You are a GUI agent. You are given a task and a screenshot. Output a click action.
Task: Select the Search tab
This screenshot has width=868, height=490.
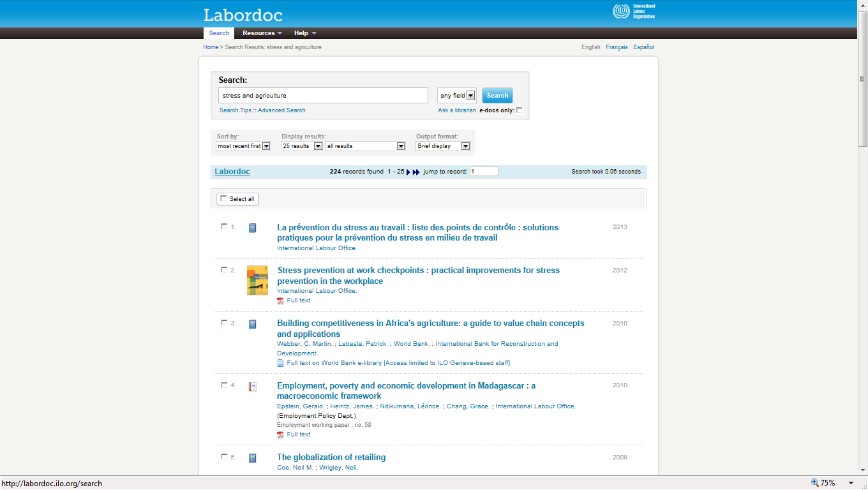pos(219,33)
